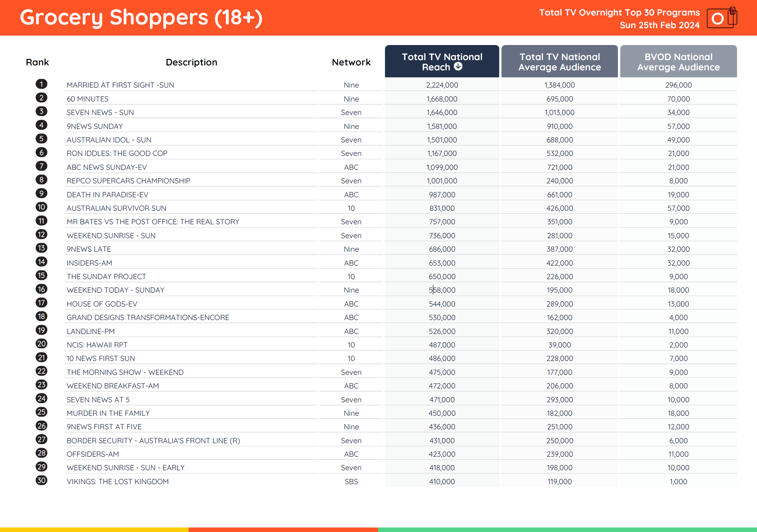Click the 60 MINUTES program title

click(88, 99)
